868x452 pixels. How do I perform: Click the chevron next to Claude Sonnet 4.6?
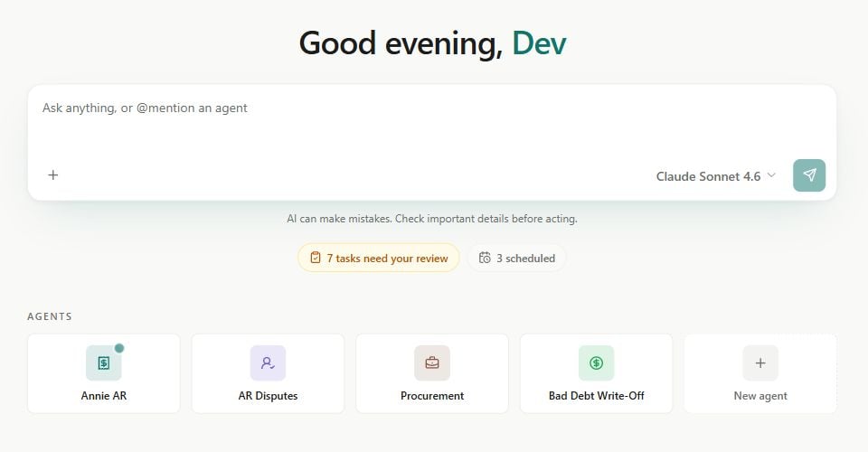(x=771, y=175)
